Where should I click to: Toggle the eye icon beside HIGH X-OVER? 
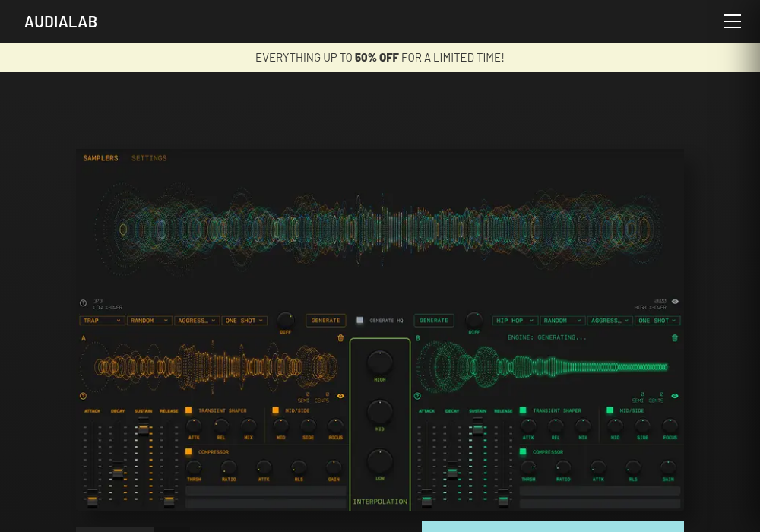pos(675,302)
